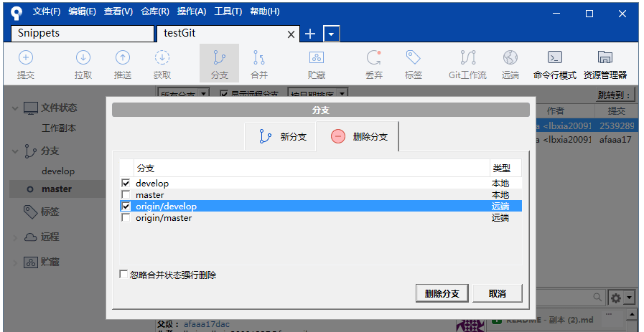
Task: Click the sidebar tags (标签) icon
Action: tap(31, 212)
